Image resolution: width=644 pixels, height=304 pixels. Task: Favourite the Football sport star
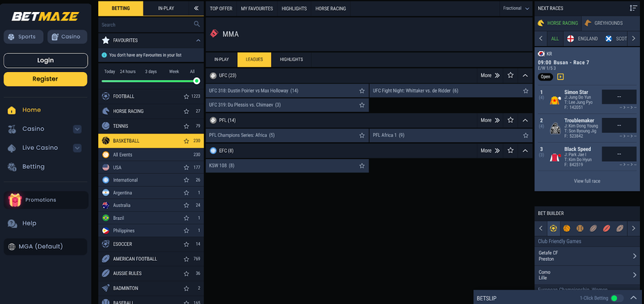186,96
